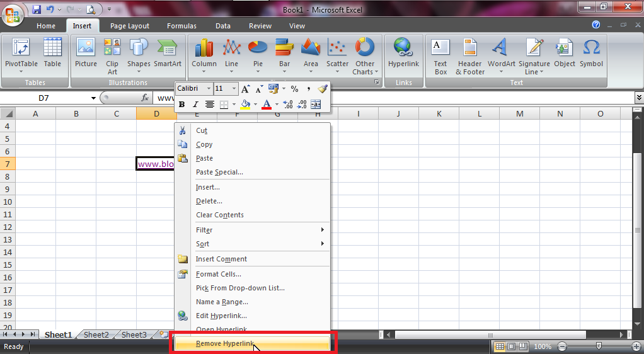644x354 pixels.
Task: Open the Formulas tab
Action: [181, 26]
